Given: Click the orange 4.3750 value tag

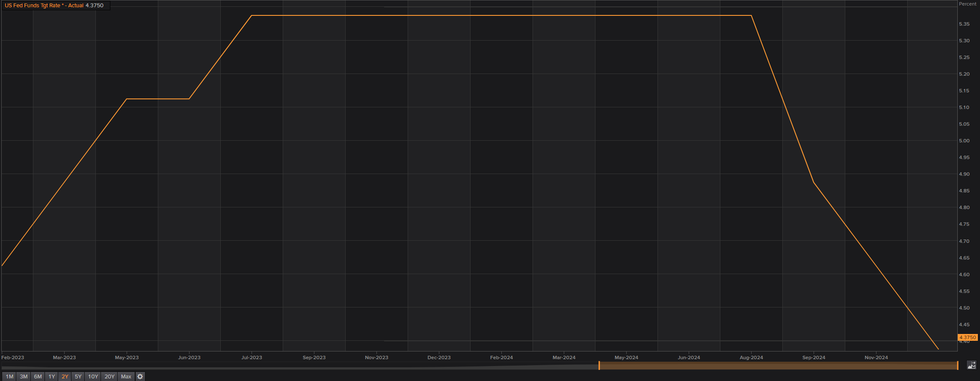Looking at the screenshot, I should pyautogui.click(x=968, y=337).
